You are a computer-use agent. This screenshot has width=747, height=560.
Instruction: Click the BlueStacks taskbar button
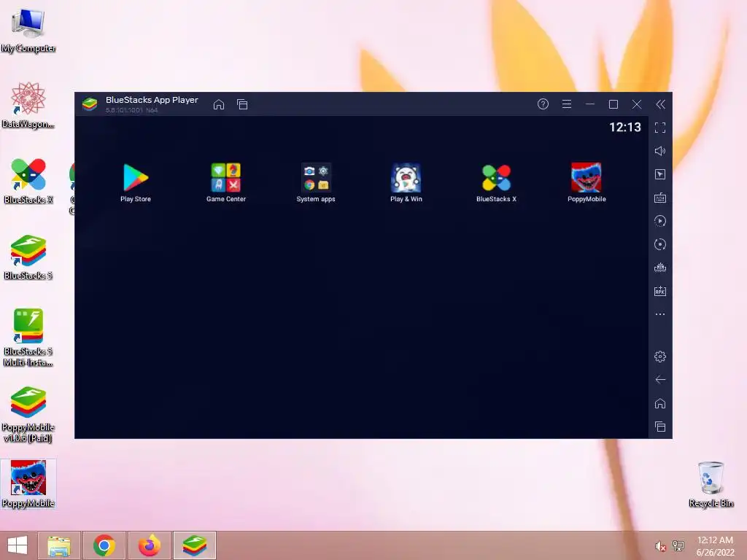point(194,545)
